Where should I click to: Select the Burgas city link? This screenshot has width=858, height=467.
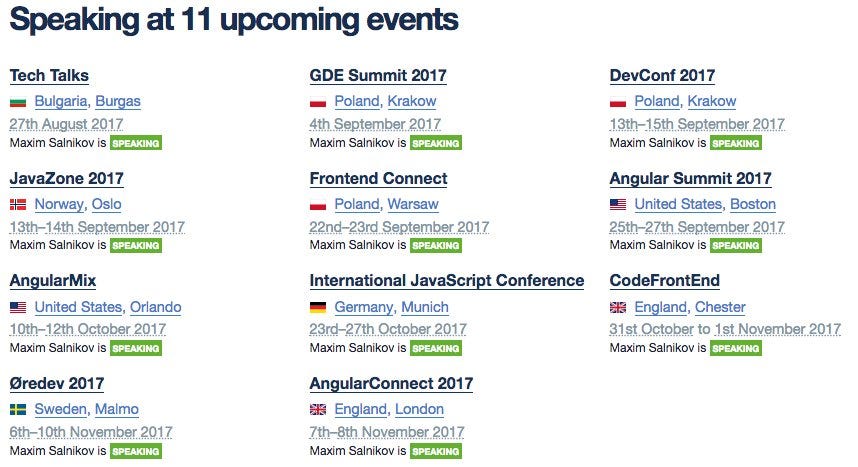click(x=118, y=101)
